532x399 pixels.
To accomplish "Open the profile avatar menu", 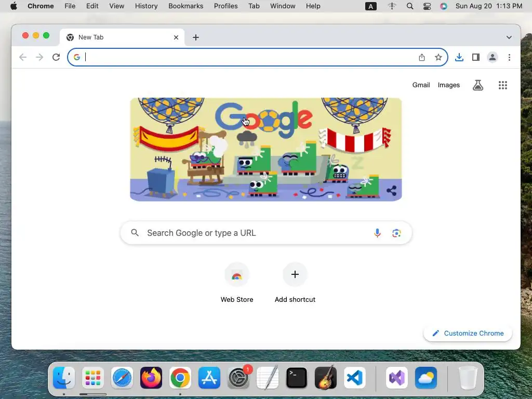I will 493,57.
